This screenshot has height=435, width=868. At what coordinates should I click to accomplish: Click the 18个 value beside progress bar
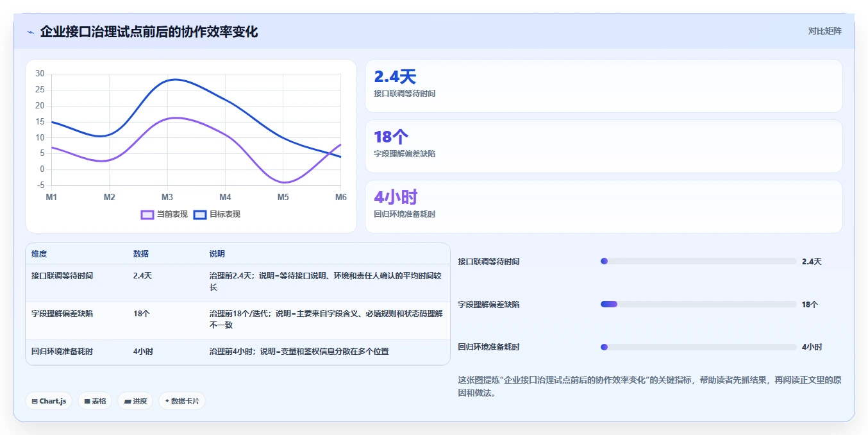coord(810,305)
